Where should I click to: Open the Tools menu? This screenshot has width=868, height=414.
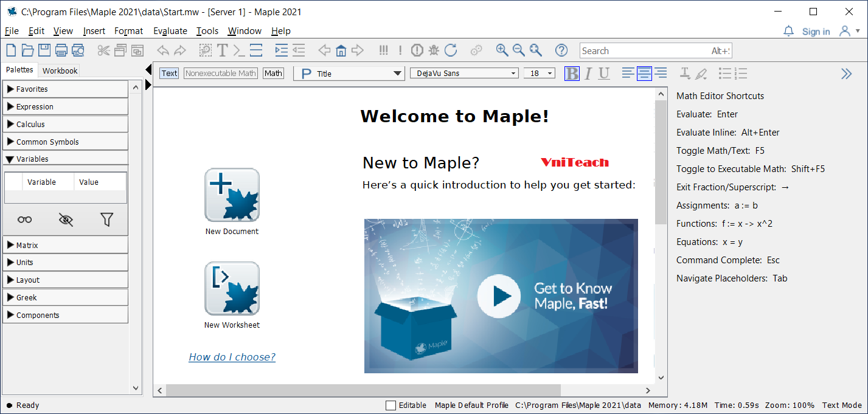pyautogui.click(x=207, y=31)
